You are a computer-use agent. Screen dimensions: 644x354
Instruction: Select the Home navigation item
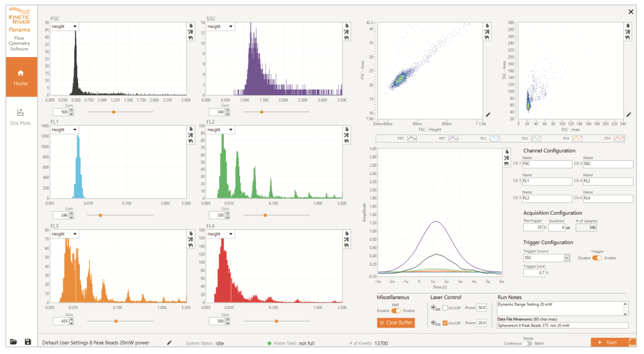point(21,77)
